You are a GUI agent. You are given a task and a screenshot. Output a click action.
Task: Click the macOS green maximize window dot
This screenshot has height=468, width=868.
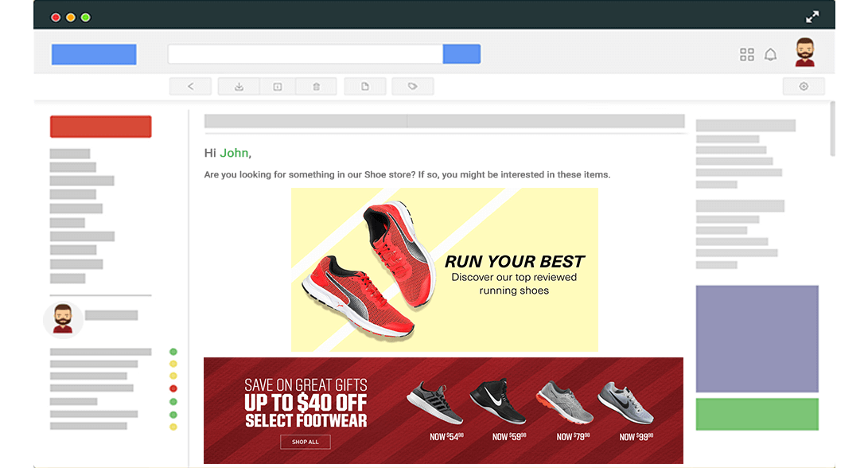tap(86, 18)
